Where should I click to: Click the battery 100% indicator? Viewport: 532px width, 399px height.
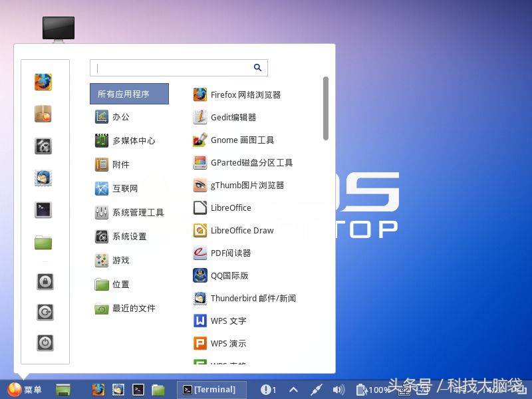pos(372,390)
